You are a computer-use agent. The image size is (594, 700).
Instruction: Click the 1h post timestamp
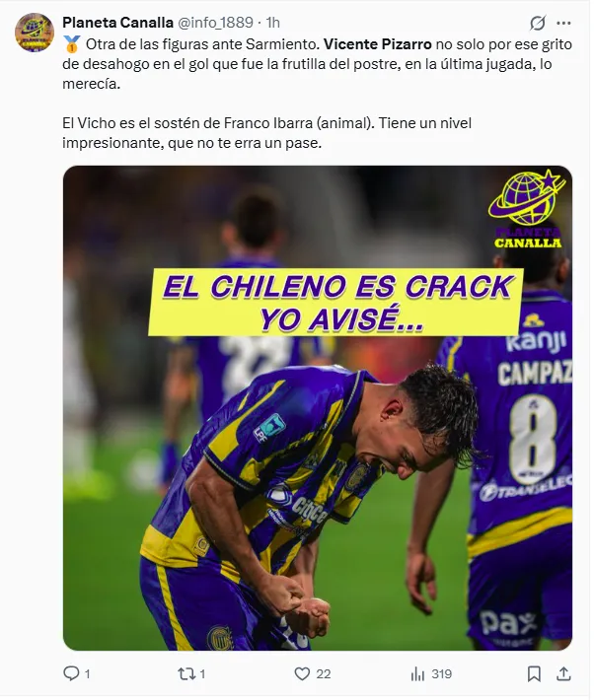coord(272,22)
